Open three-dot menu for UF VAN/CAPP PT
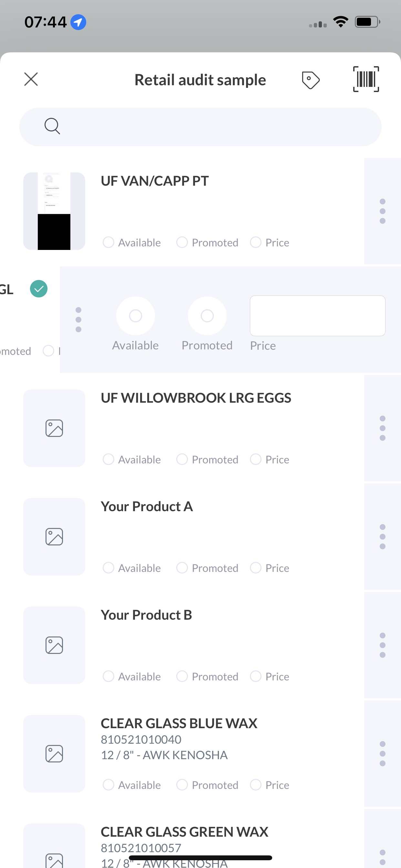The image size is (401, 868). [x=383, y=211]
